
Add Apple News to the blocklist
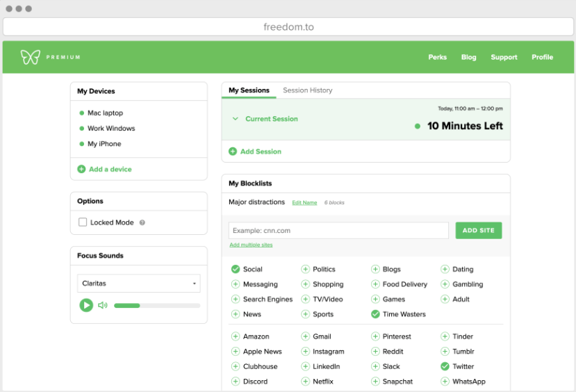click(x=236, y=352)
